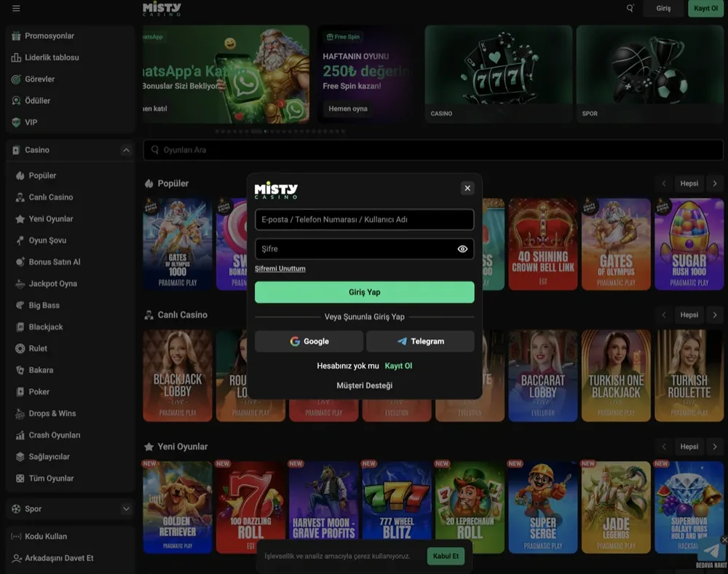Click the Canlı Casino dealer icon in sidebar
Viewport: 728px width, 574px height.
pos(20,197)
